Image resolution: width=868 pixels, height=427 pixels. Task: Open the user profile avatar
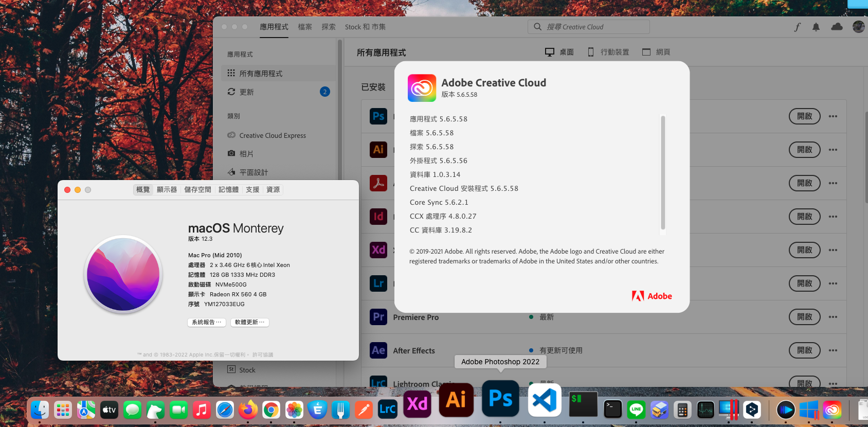coord(858,27)
